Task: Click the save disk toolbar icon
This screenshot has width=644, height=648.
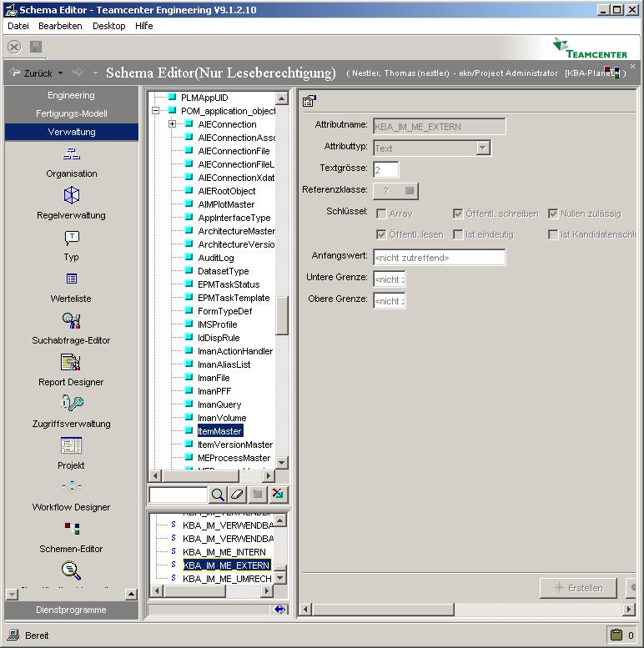Action: (x=36, y=47)
